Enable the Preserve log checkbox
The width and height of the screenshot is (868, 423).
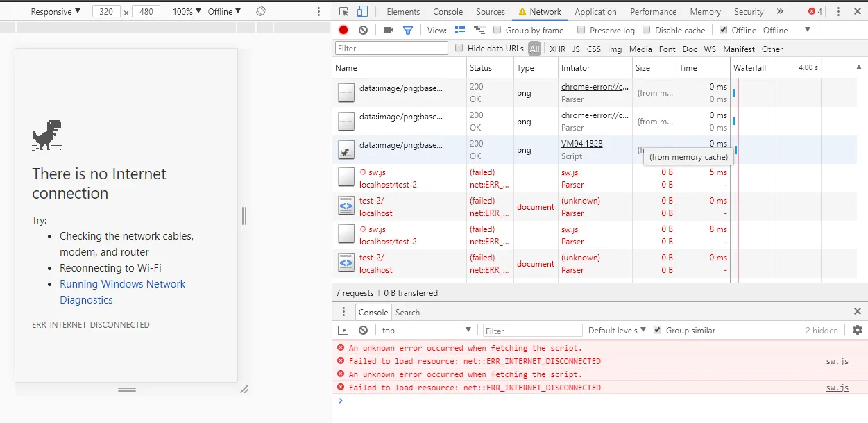click(x=581, y=30)
